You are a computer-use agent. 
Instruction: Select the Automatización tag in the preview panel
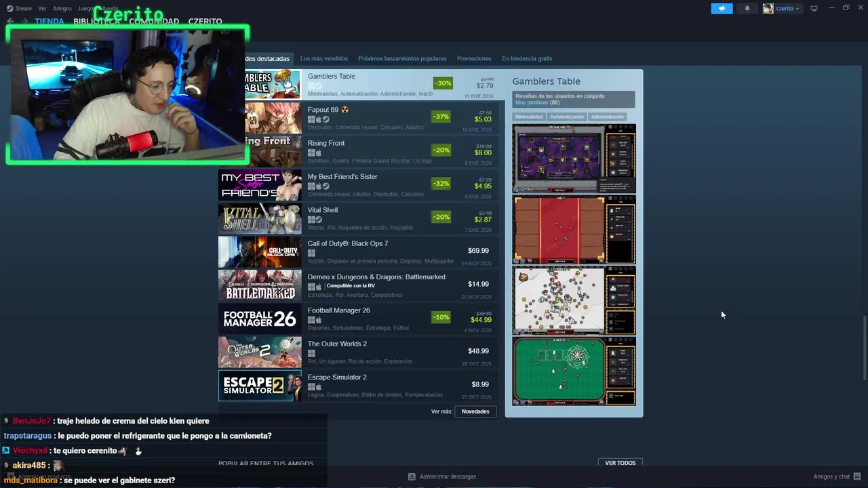point(566,117)
